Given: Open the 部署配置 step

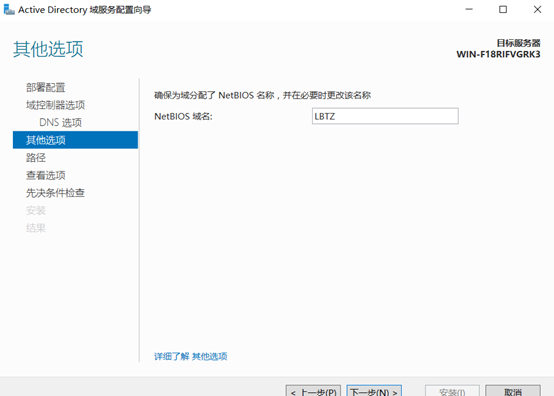Looking at the screenshot, I should pos(46,87).
